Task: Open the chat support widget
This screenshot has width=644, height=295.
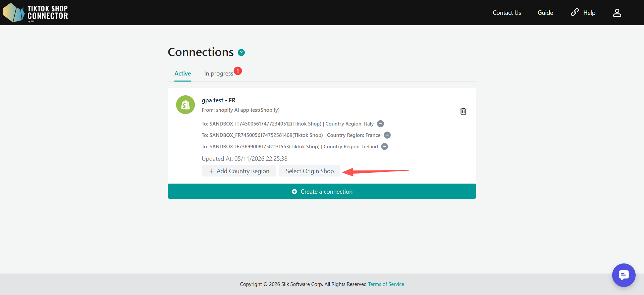Action: tap(624, 275)
